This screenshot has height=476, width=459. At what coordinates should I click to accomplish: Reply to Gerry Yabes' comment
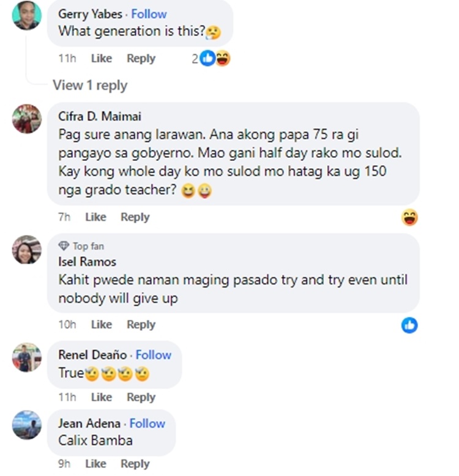click(141, 59)
